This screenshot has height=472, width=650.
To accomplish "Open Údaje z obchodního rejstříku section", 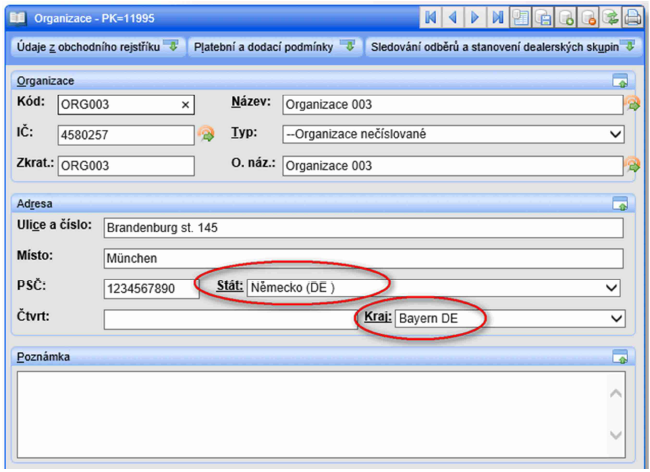I will coord(95,46).
